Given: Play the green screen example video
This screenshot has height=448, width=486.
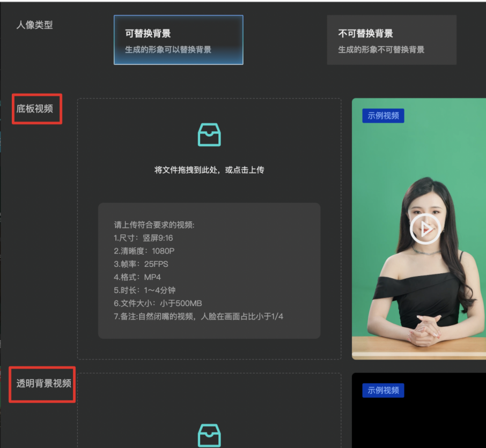Looking at the screenshot, I should pos(425,229).
